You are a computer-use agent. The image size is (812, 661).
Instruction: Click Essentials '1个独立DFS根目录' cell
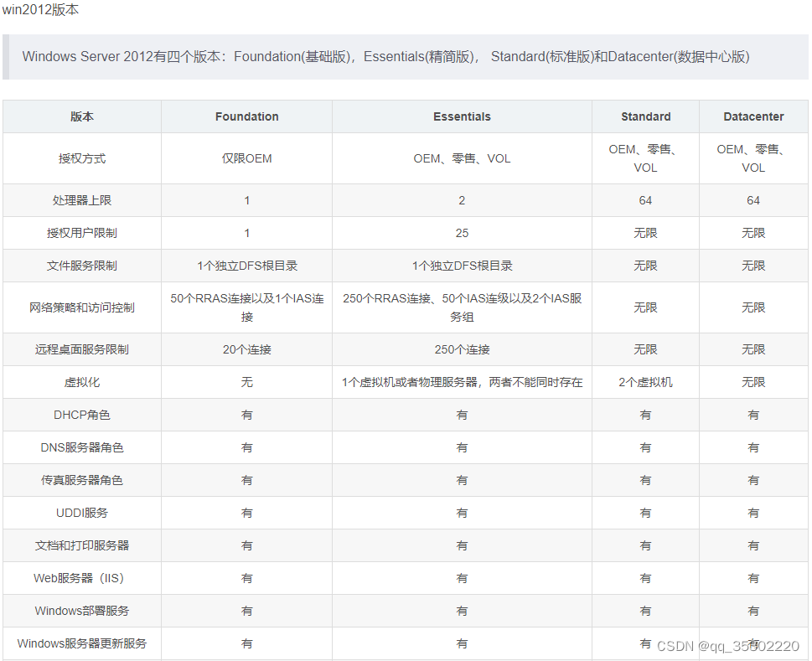click(462, 266)
